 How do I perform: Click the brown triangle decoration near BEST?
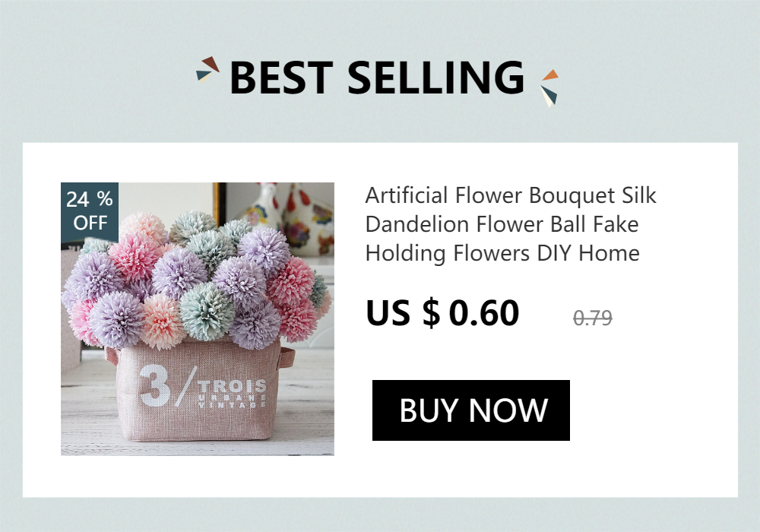click(211, 64)
